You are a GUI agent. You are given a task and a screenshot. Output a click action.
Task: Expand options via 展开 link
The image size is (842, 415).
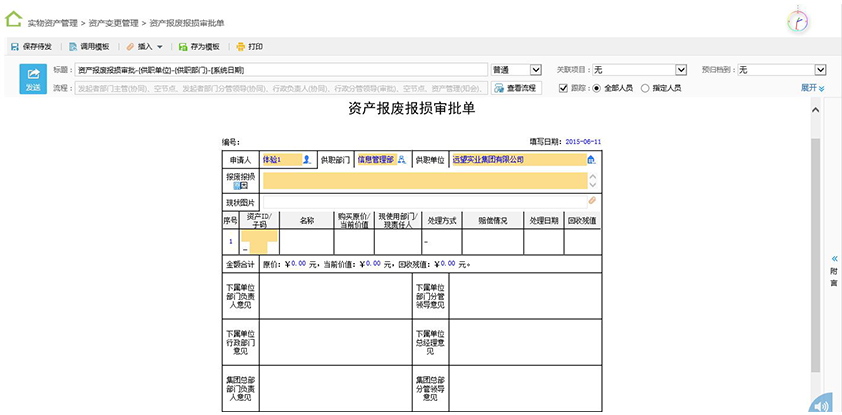click(812, 88)
